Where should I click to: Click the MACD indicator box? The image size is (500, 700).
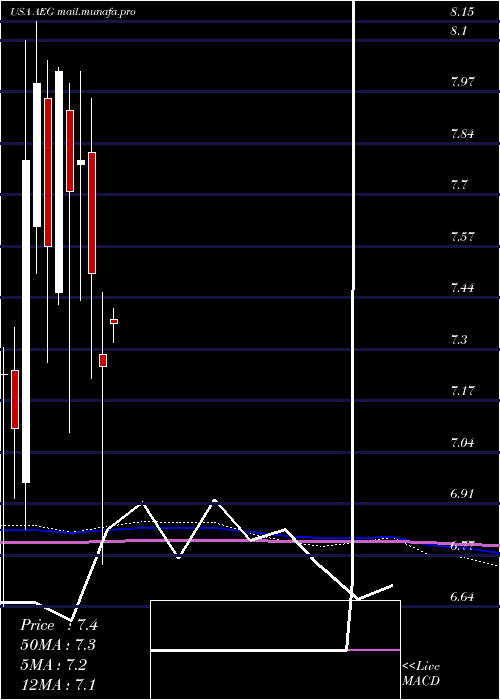(275, 650)
